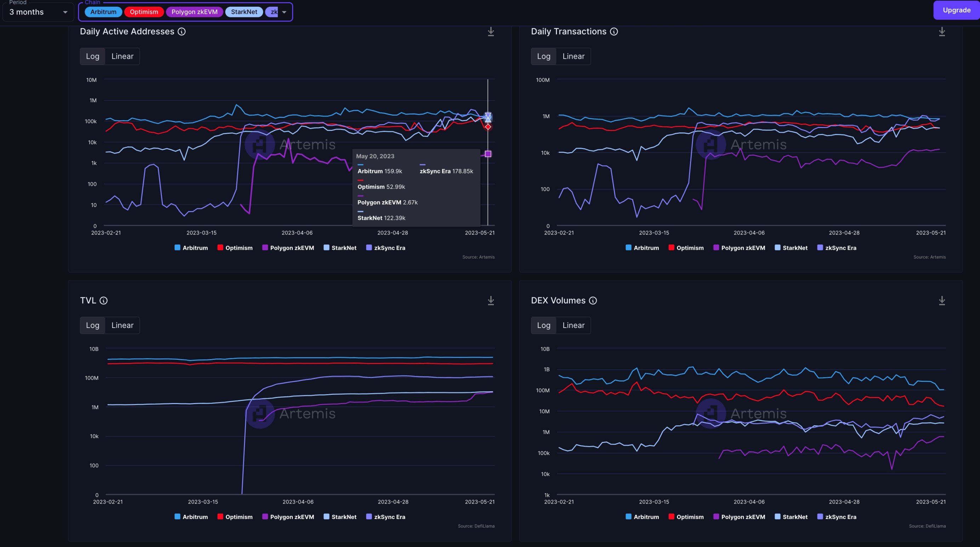Click the TVL info icon
The height and width of the screenshot is (547, 980).
103,301
